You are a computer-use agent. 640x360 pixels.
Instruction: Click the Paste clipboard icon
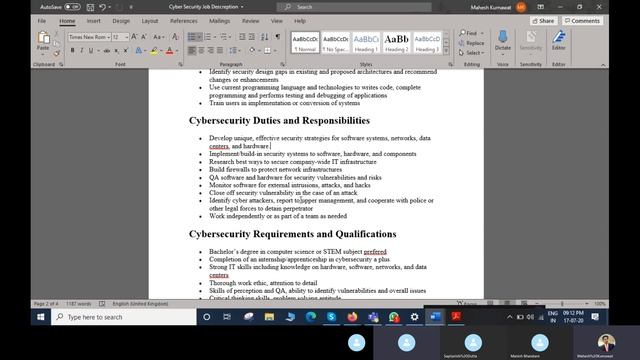[43, 38]
